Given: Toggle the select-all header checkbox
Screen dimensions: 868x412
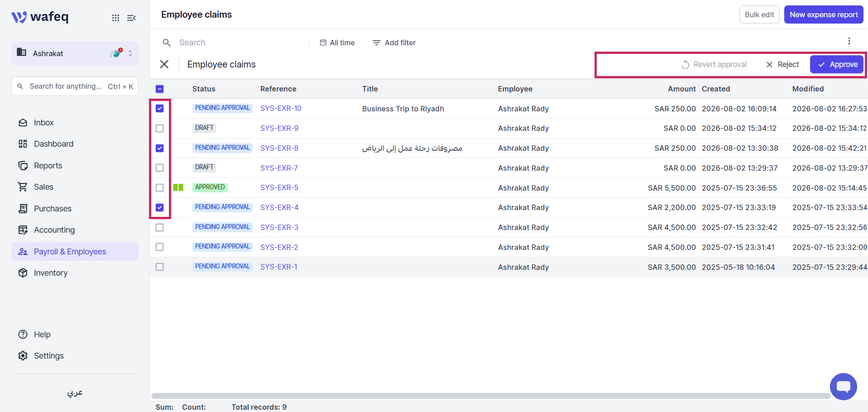Looking at the screenshot, I should point(160,89).
